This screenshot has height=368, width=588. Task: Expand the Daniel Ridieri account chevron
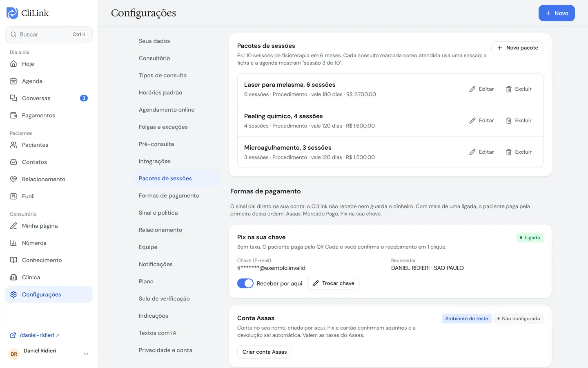86,354
